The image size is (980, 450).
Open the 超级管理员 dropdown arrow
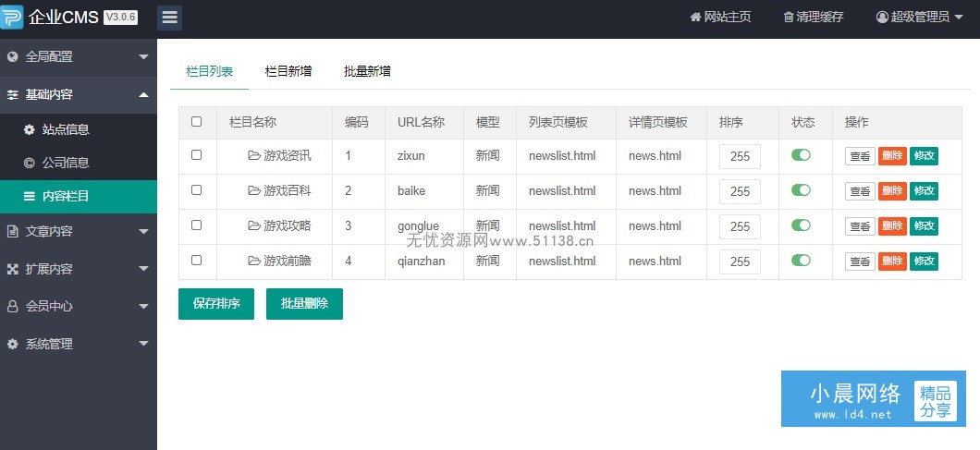959,18
